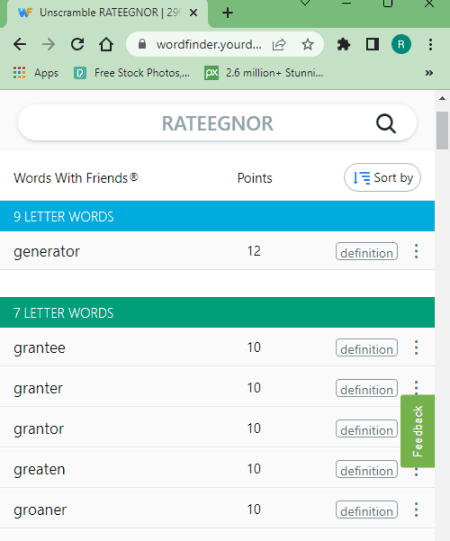Open definition for grantor
450x541 pixels.
[x=366, y=429]
